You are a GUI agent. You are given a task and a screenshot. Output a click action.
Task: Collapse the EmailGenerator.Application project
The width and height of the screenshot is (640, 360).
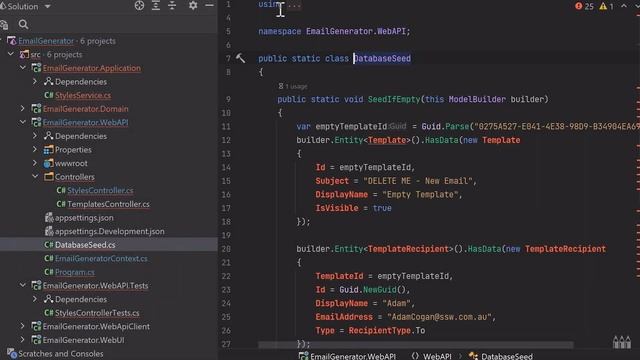[x=23, y=68]
